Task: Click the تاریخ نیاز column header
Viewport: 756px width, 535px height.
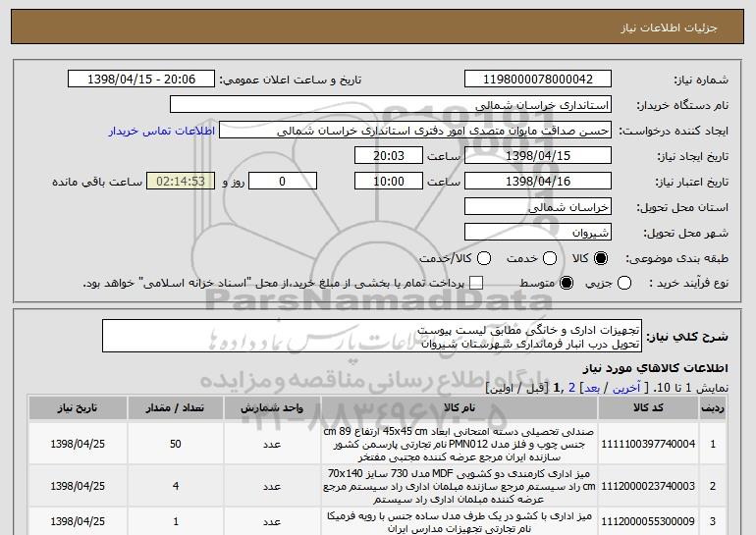Action: pos(78,407)
